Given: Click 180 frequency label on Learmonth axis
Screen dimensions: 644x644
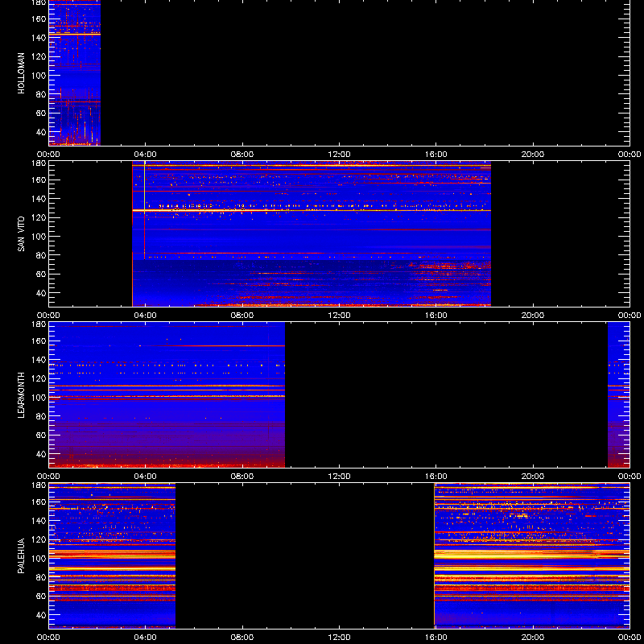Looking at the screenshot, I should [39, 324].
